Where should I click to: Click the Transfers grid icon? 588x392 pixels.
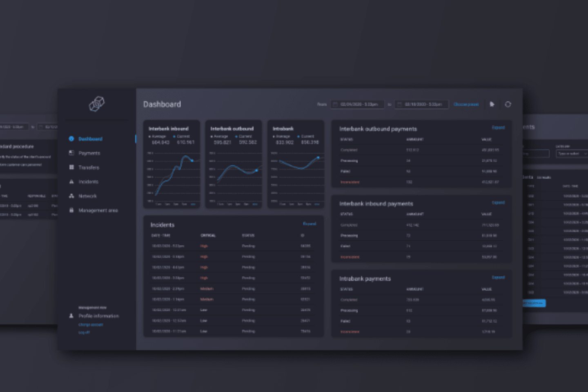point(71,167)
